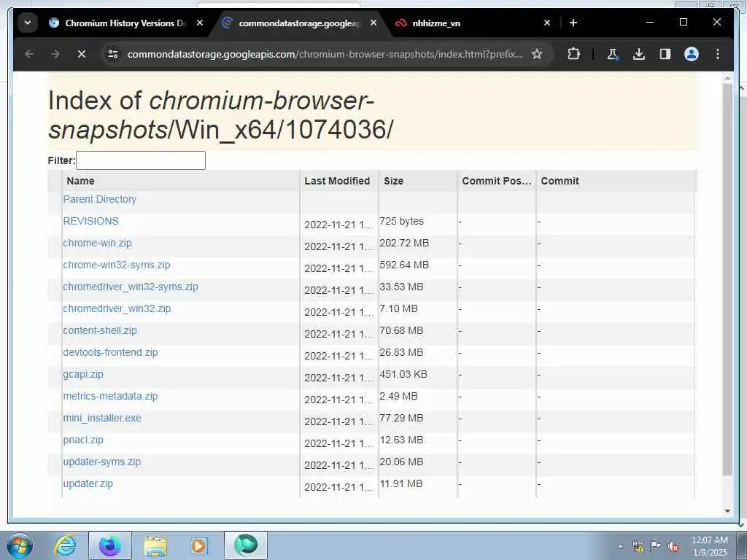Open the Parent Directory link
The height and width of the screenshot is (560, 747).
click(99, 199)
